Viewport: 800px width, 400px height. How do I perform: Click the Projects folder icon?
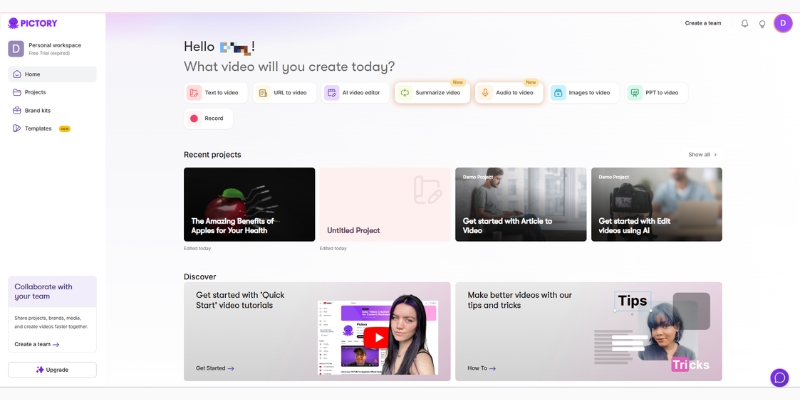(x=17, y=92)
